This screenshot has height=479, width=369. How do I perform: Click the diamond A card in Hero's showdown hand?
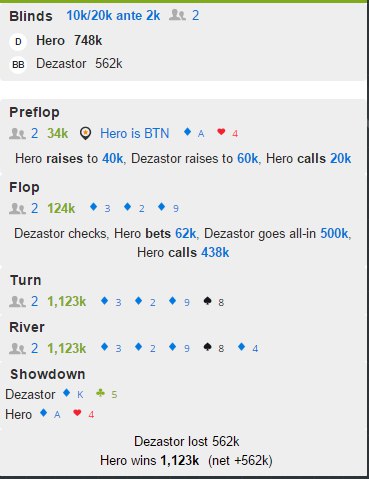[x=50, y=414]
